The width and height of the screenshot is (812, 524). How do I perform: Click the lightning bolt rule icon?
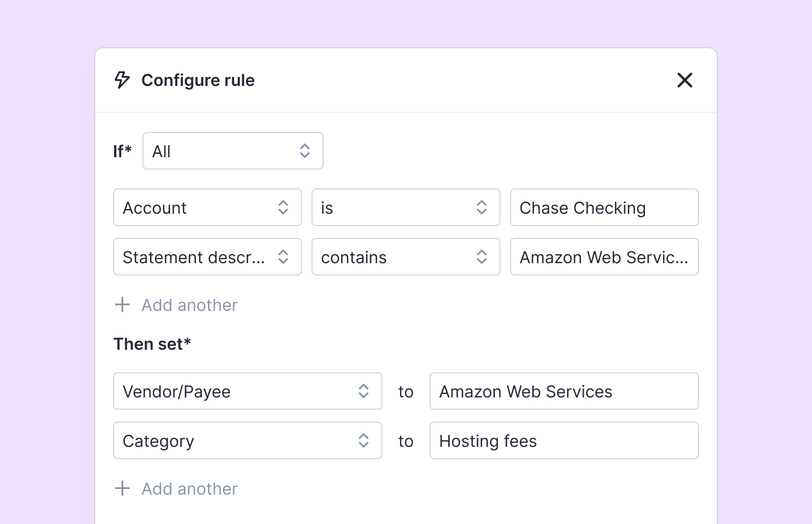click(122, 80)
